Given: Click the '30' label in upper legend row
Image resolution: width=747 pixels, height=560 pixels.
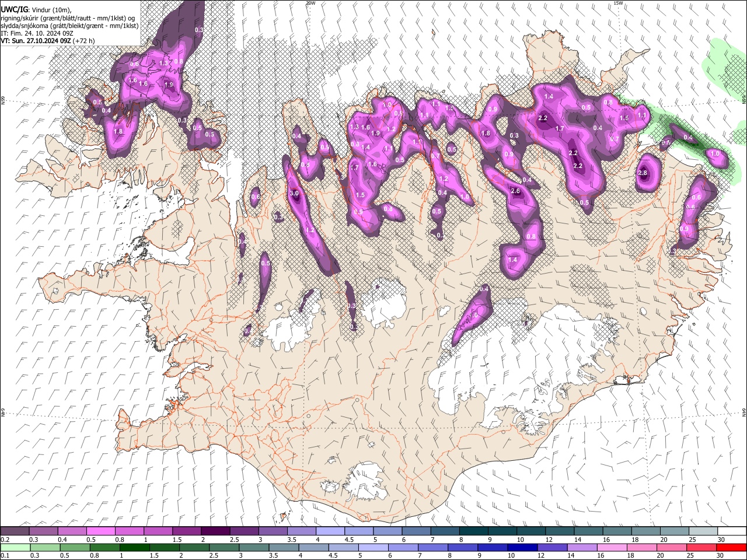Looking at the screenshot, I should click(721, 540).
